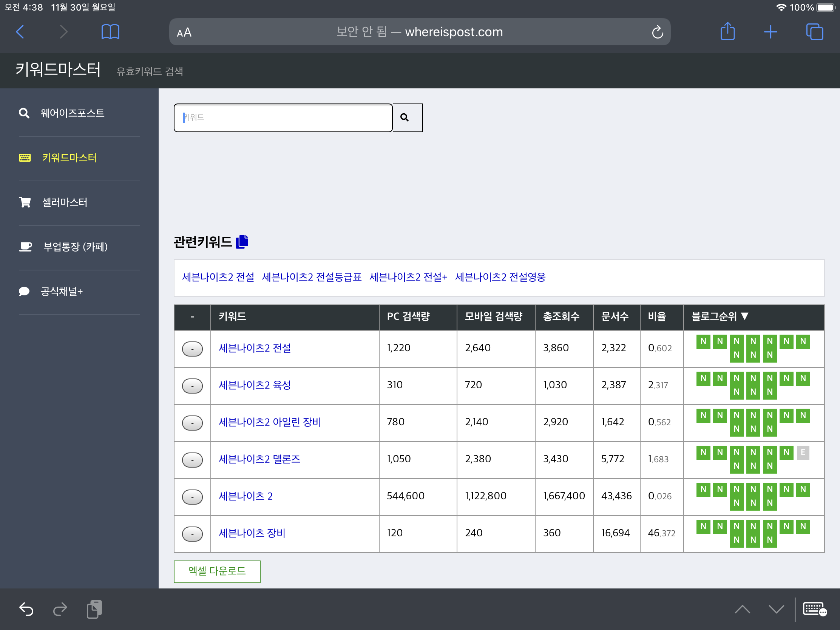Image resolution: width=840 pixels, height=630 pixels.
Task: Toggle minus button for 세븐나이츠2 델론즈 row
Action: pos(192,460)
